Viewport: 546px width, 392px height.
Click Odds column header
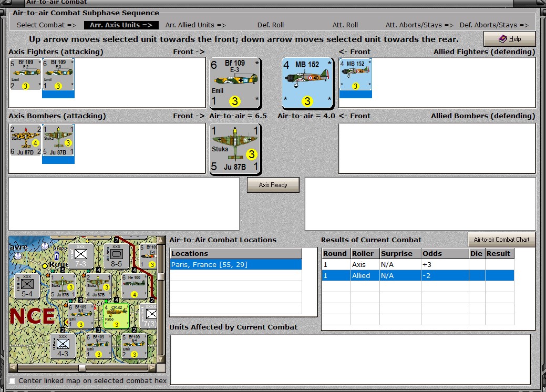coord(445,253)
